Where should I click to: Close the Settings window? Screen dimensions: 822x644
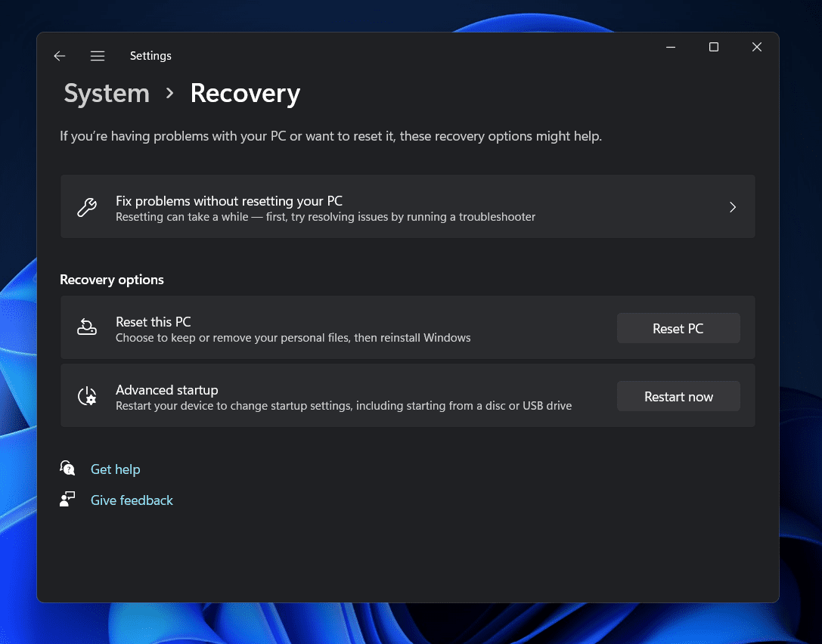[x=756, y=47]
